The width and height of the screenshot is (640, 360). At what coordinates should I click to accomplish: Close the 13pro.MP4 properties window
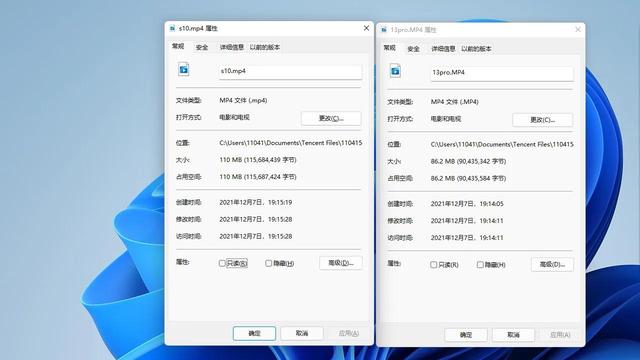(578, 29)
